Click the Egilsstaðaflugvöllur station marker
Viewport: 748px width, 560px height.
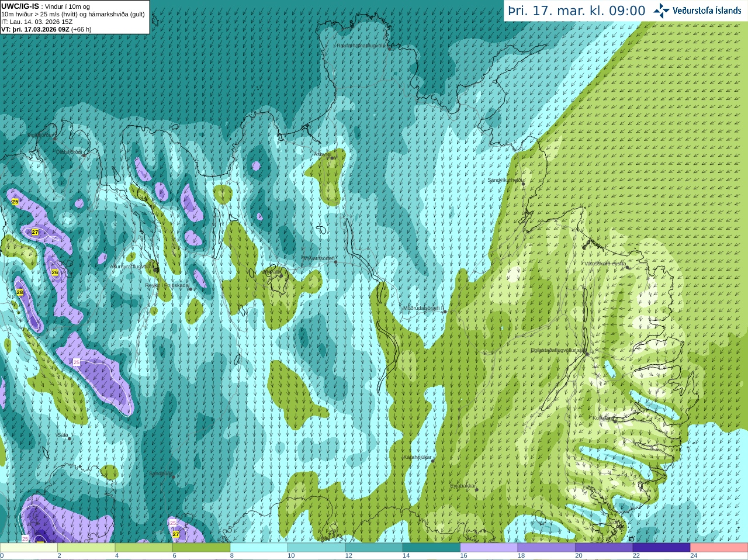point(587,354)
